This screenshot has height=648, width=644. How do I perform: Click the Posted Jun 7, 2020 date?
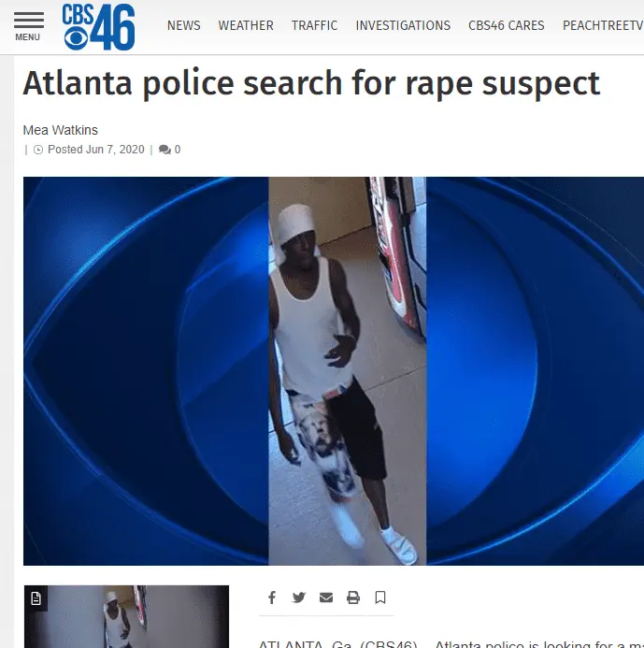click(96, 150)
